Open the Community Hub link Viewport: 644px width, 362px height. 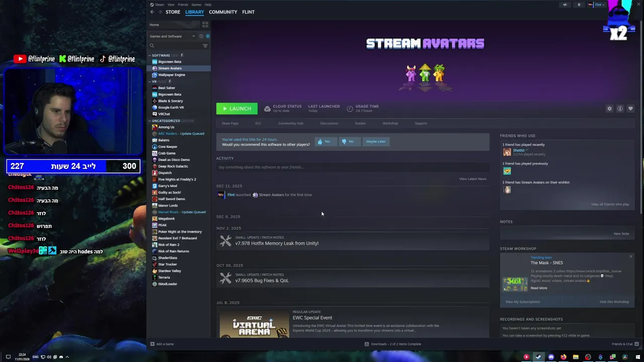coord(291,123)
